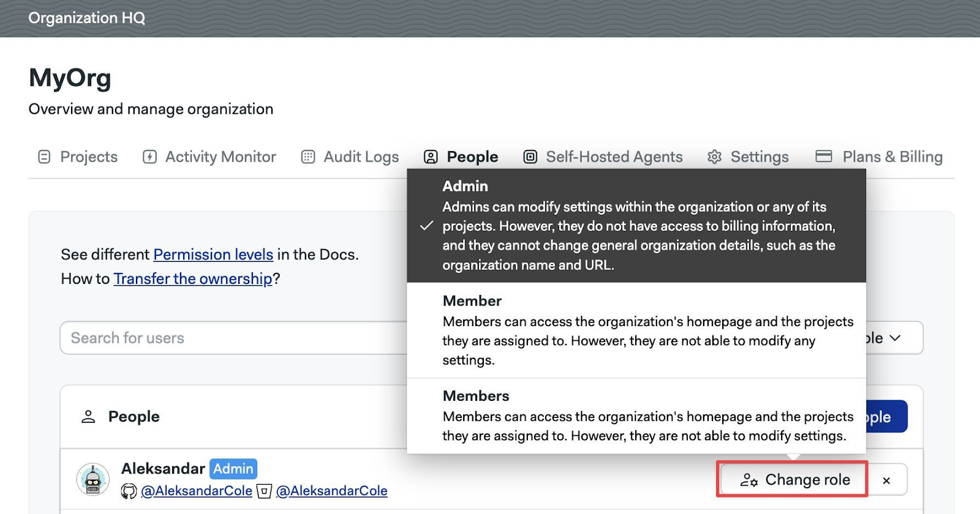
Task: Open the Plans & Billing tab
Action: [x=892, y=157]
